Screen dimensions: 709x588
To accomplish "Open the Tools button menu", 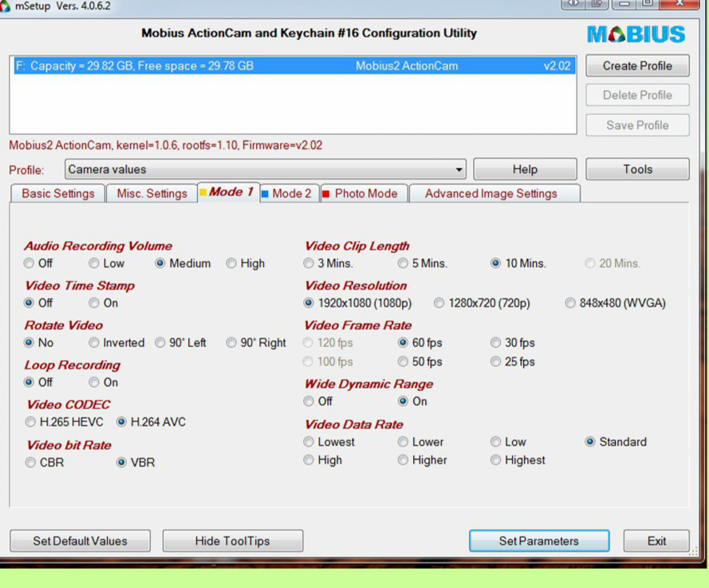I will coord(637,169).
